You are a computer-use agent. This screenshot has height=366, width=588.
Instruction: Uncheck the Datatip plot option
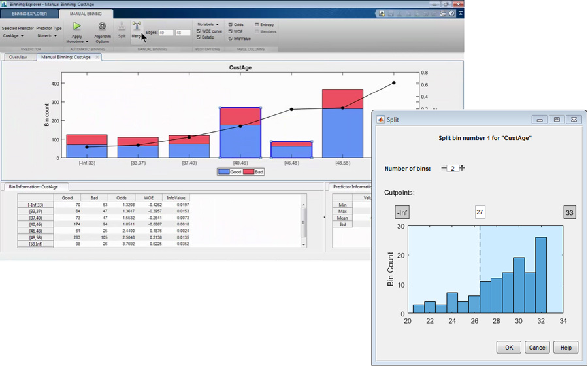[199, 37]
